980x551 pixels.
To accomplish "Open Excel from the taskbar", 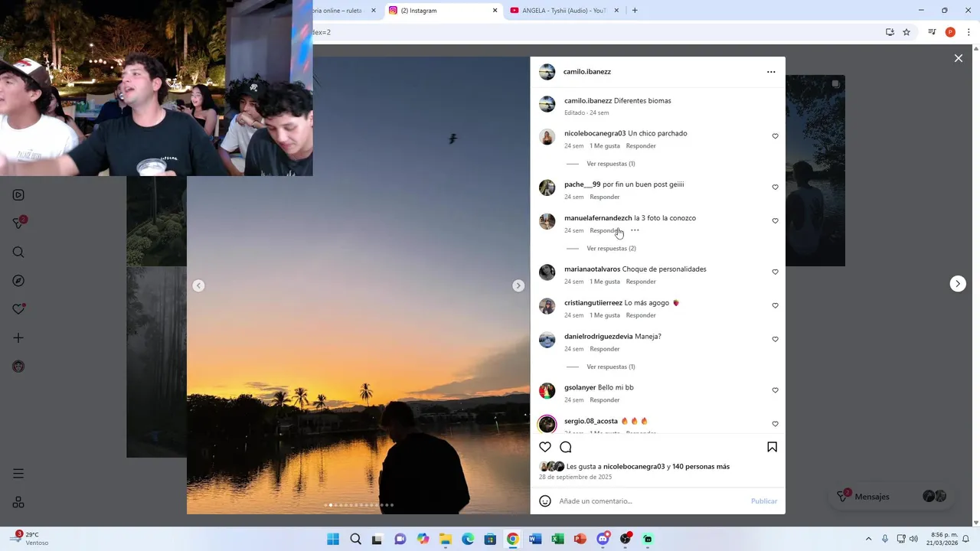I will [x=557, y=540].
